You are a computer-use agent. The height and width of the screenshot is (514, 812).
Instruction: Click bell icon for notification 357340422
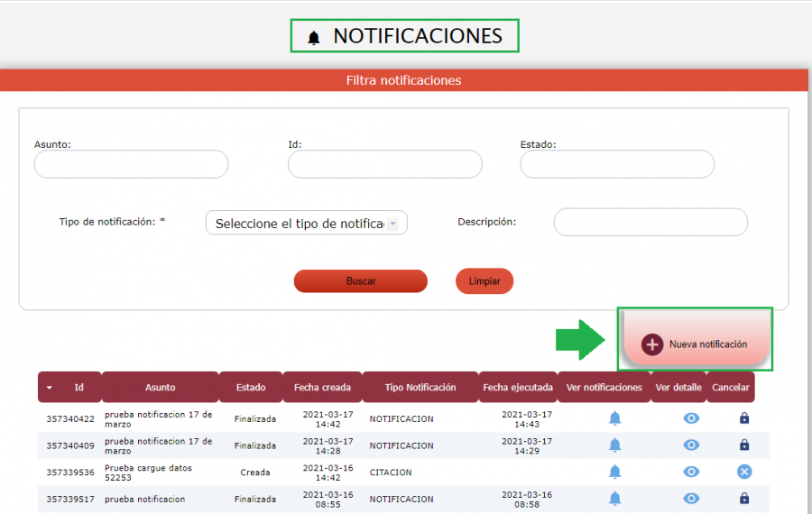click(x=614, y=418)
